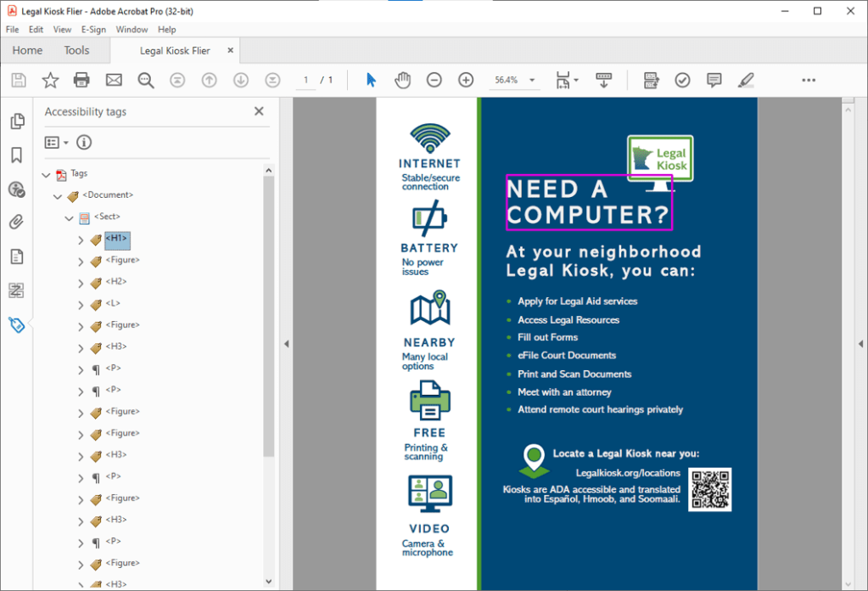Open the Window menu
Screen dimensions: 868x591
pyautogui.click(x=132, y=29)
